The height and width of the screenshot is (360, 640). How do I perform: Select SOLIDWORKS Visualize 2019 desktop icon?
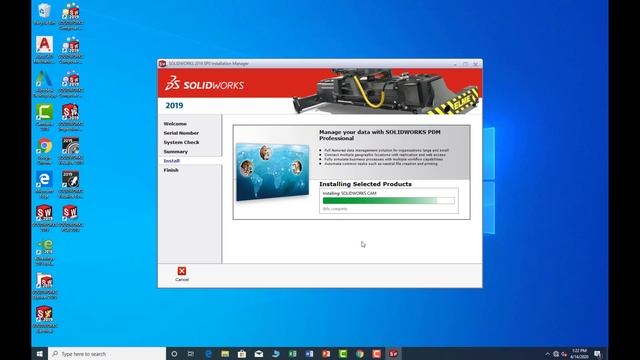point(71,151)
